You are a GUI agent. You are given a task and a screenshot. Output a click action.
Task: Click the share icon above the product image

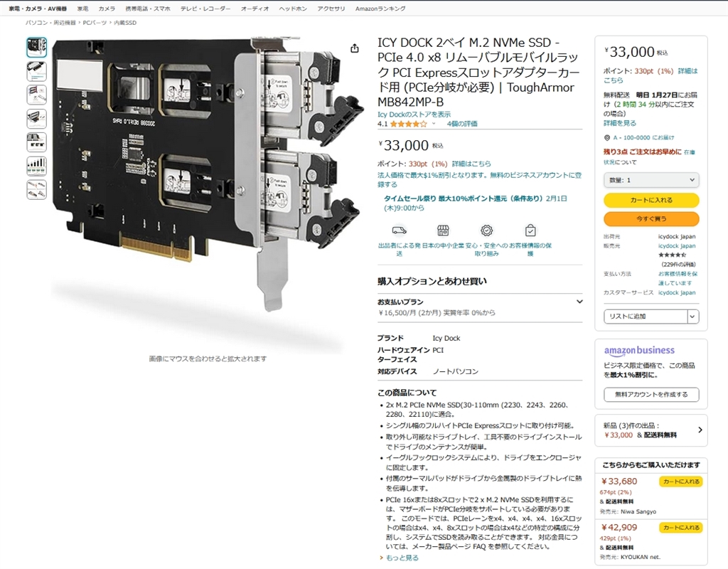pos(355,48)
